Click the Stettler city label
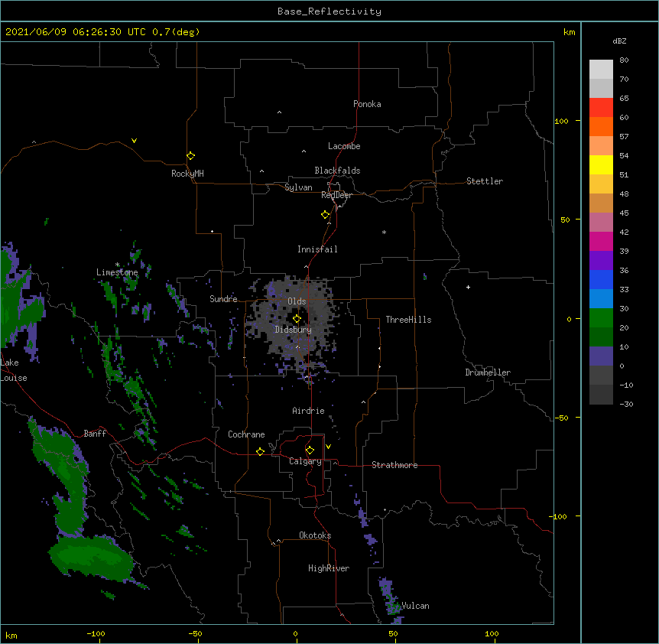Viewport: 659px width, 644px height. point(485,181)
